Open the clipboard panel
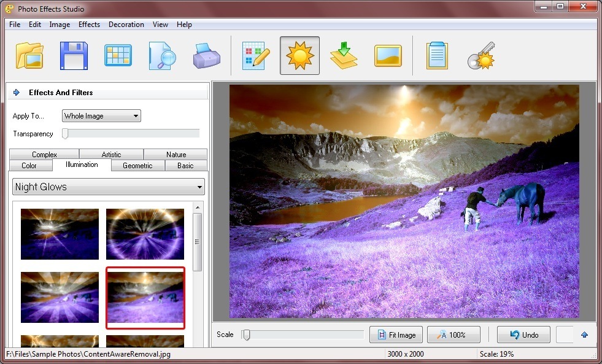Screen dimensions: 602x364 [x=437, y=55]
